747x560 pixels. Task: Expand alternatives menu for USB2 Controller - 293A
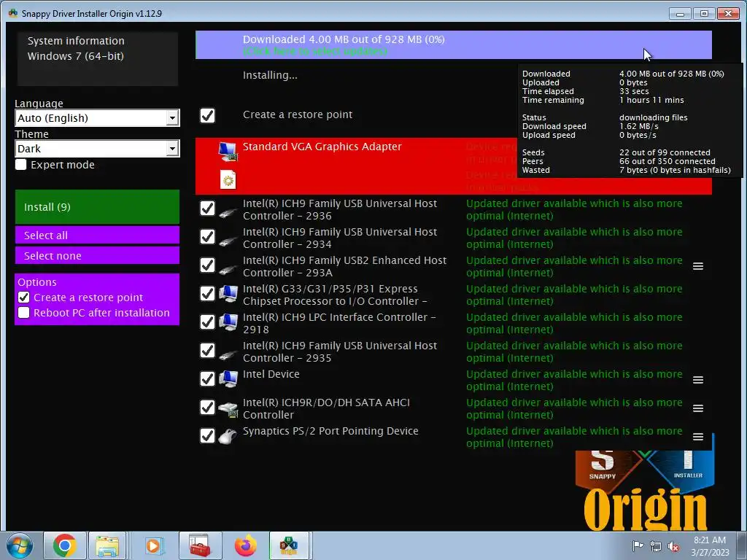pyautogui.click(x=698, y=266)
